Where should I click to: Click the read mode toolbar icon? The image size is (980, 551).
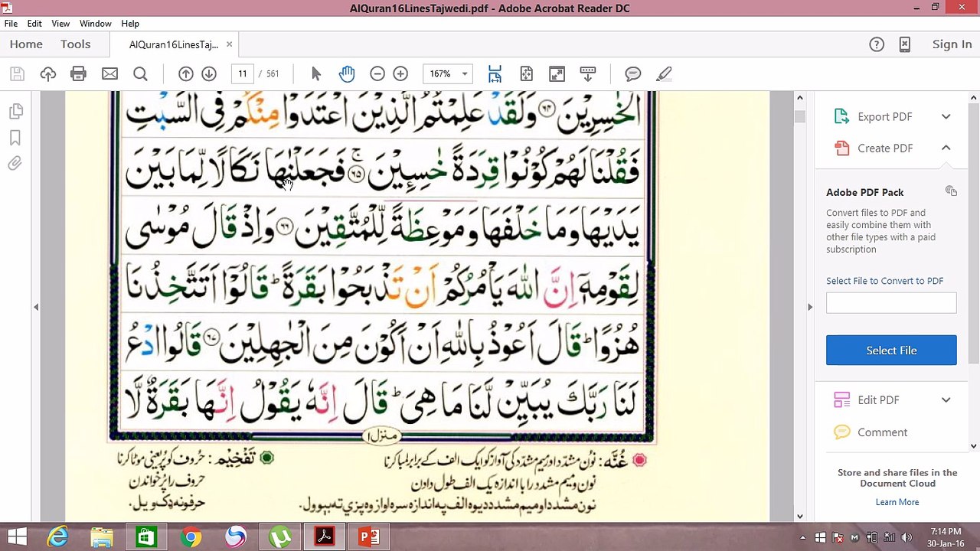pyautogui.click(x=588, y=73)
